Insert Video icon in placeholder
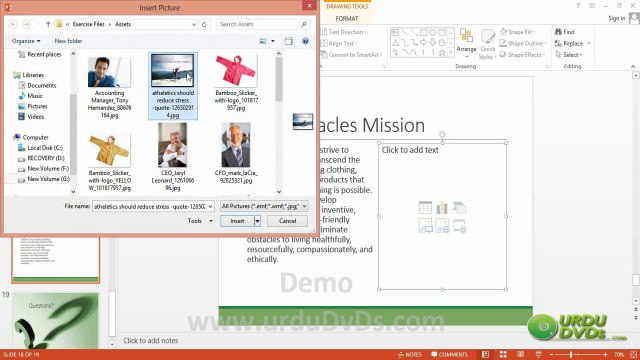Image resolution: width=640 pixels, height=360 pixels. 459,225
